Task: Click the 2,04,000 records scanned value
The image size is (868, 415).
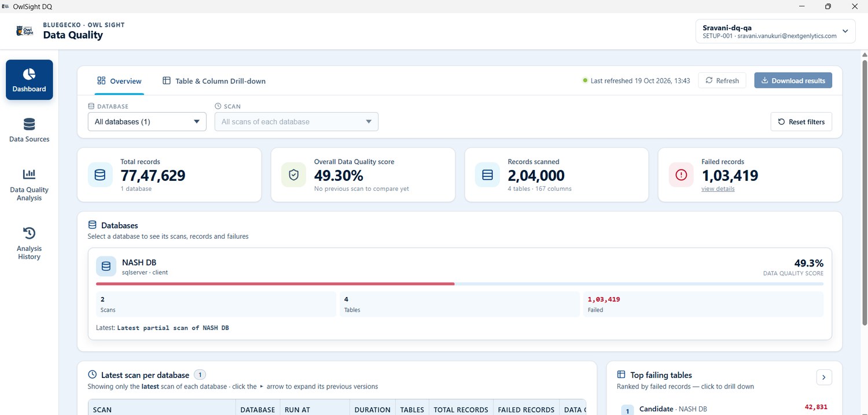Action: 536,175
